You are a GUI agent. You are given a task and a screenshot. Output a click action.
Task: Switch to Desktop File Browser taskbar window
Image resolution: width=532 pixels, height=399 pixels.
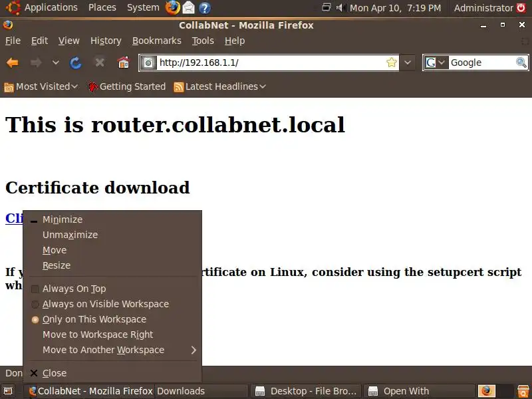click(x=306, y=391)
